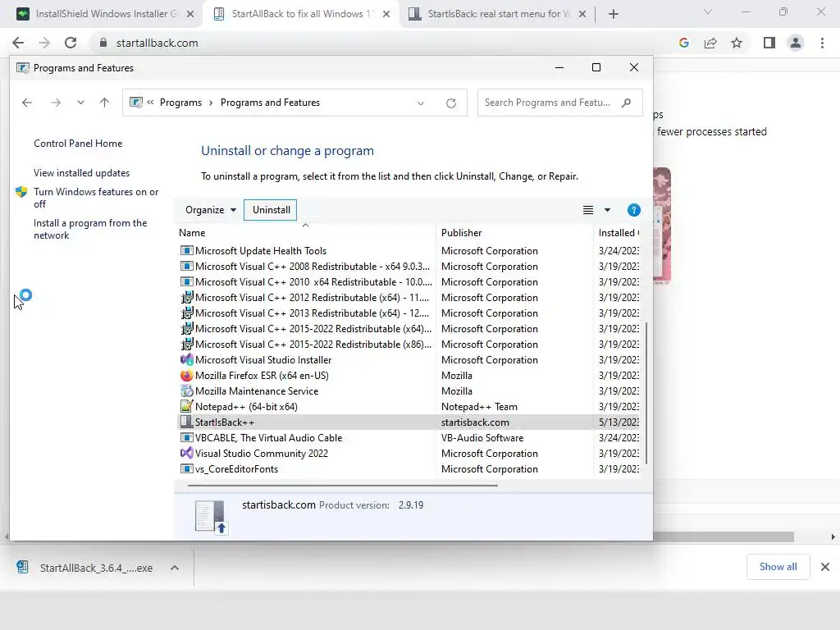Viewport: 840px width, 630px height.
Task: Open the view options icon
Action: tap(587, 210)
